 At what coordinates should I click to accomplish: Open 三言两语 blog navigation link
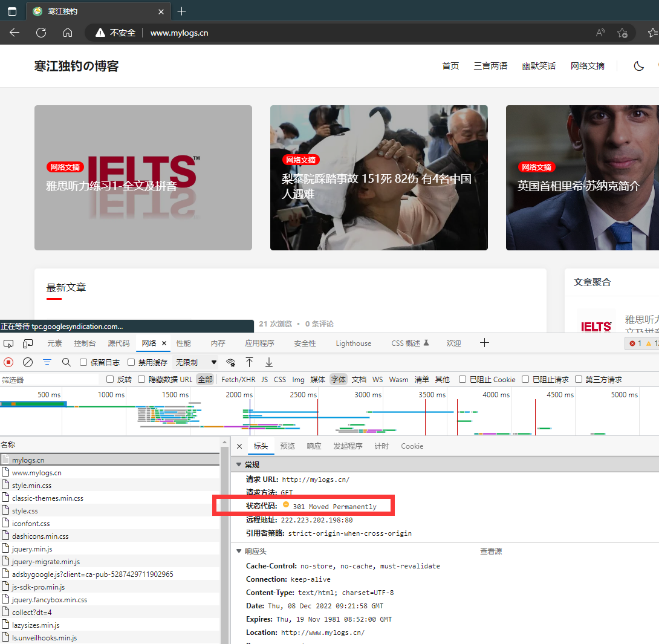coord(490,66)
